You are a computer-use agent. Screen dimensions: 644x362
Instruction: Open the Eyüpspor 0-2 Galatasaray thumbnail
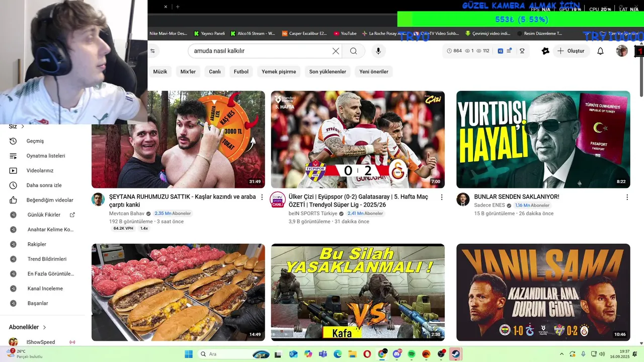click(x=358, y=139)
